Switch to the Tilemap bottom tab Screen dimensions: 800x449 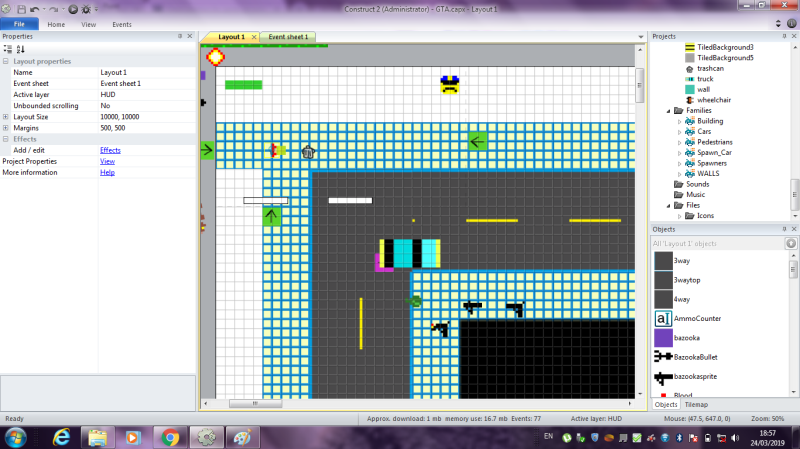pyautogui.click(x=696, y=405)
